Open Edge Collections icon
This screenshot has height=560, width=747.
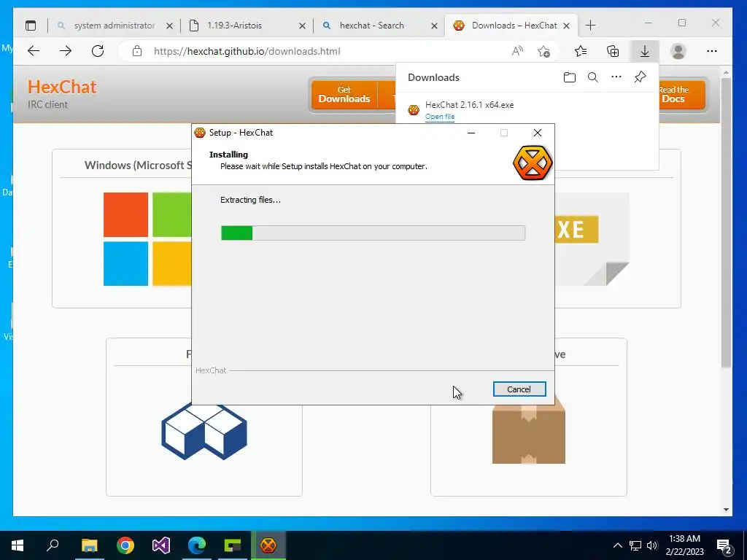click(613, 51)
